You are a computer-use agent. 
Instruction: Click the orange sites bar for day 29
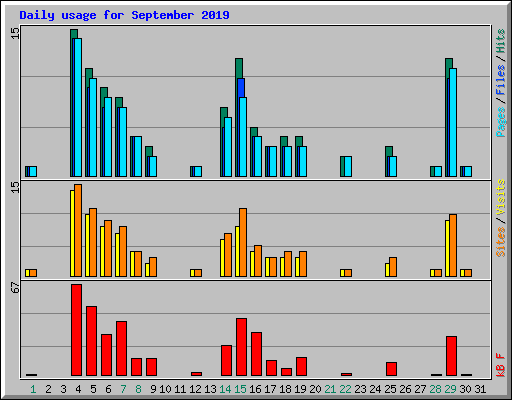pyautogui.click(x=453, y=245)
